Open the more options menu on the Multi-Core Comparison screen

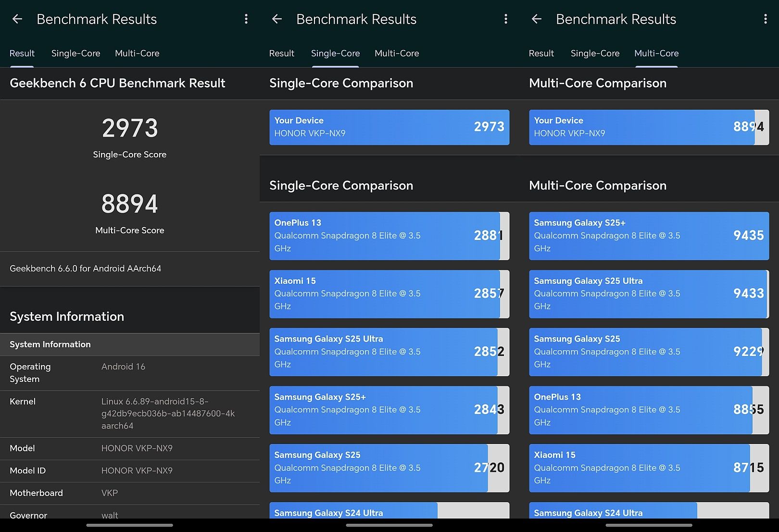pos(766,19)
